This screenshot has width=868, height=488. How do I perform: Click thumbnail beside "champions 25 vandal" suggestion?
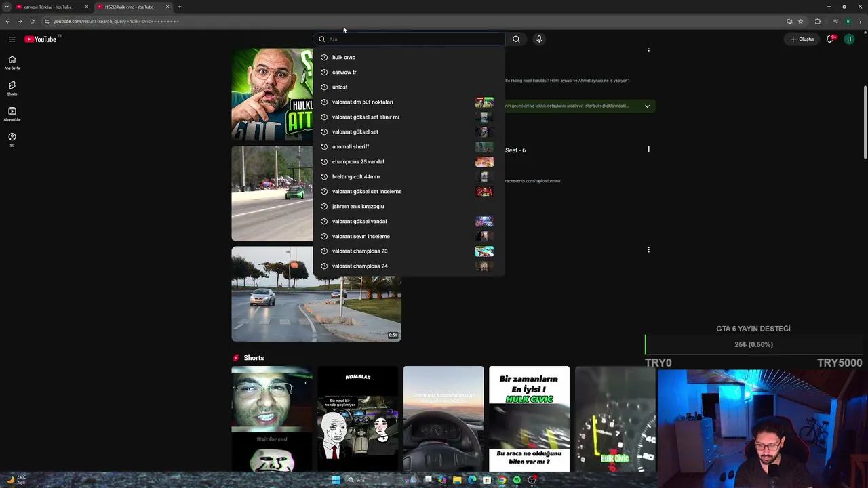(484, 162)
